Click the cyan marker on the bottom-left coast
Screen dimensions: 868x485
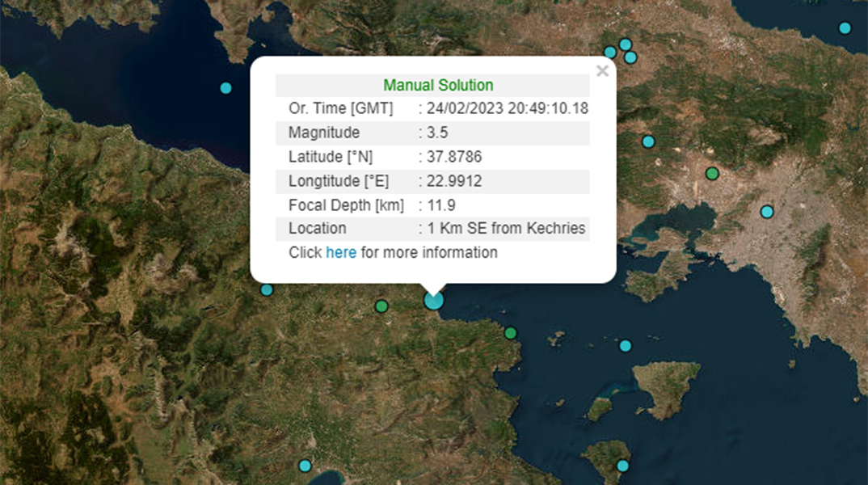pos(305,466)
